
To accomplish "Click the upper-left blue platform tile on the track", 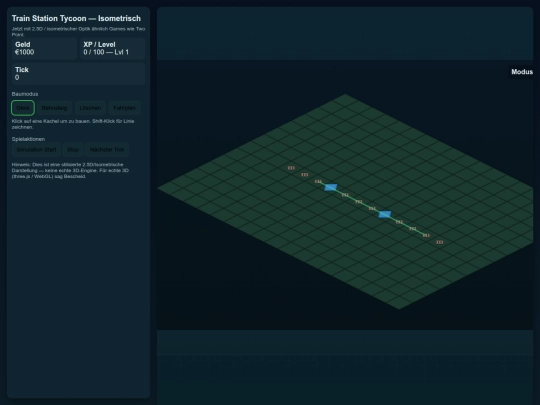I will tap(331, 187).
